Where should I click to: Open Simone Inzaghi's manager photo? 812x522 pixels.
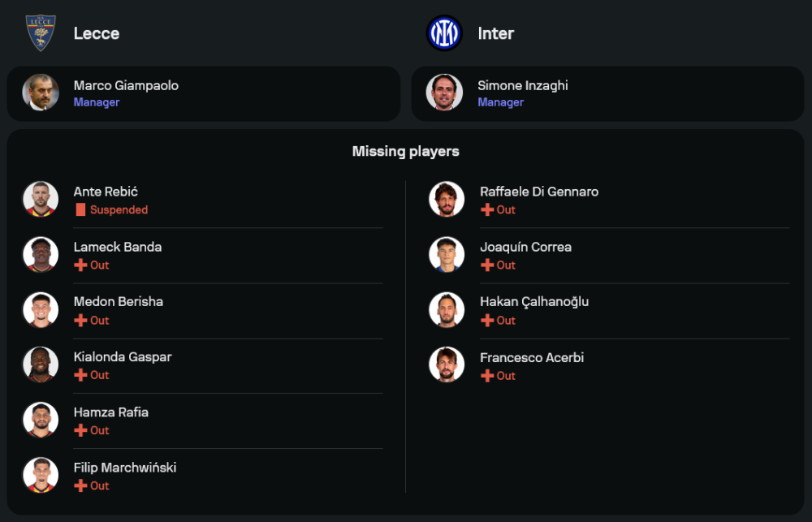444,93
